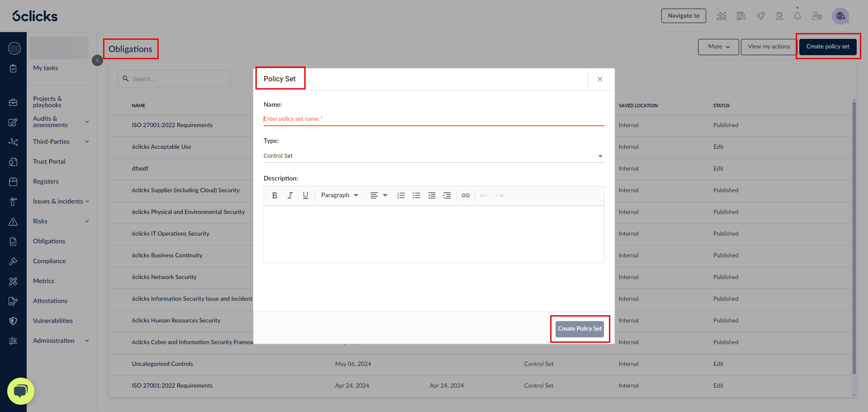Open My tasks in sidebar
Viewport: 868px width, 412px height.
coord(45,68)
